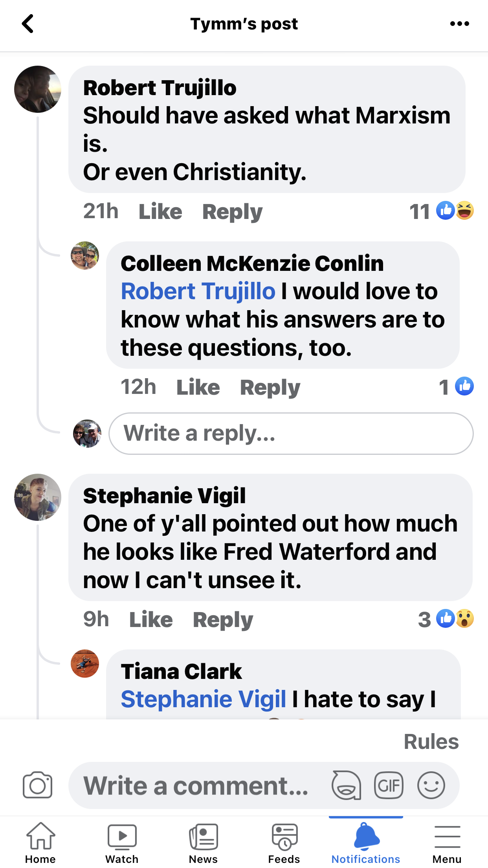The width and height of the screenshot is (488, 868).
Task: Like Stephanie Vigil's comment
Action: coord(151,620)
